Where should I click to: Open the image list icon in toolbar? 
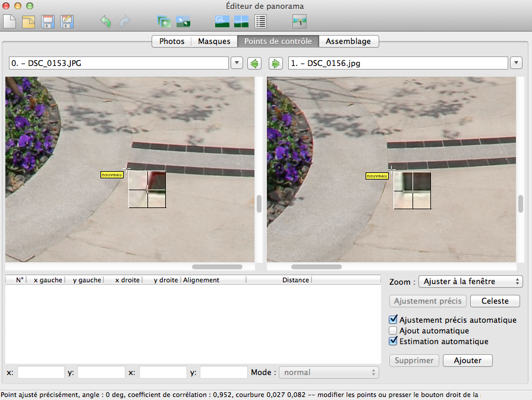(260, 22)
